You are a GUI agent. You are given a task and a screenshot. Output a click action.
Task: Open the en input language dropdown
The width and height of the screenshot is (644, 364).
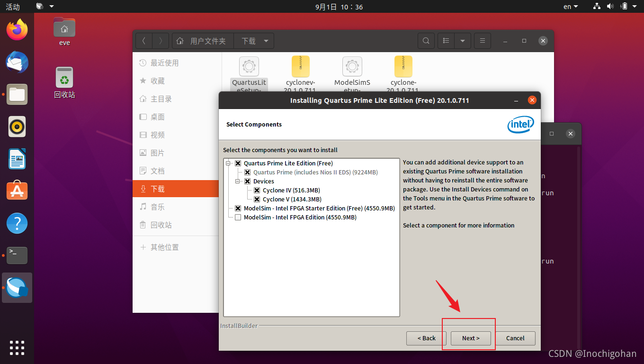click(571, 7)
